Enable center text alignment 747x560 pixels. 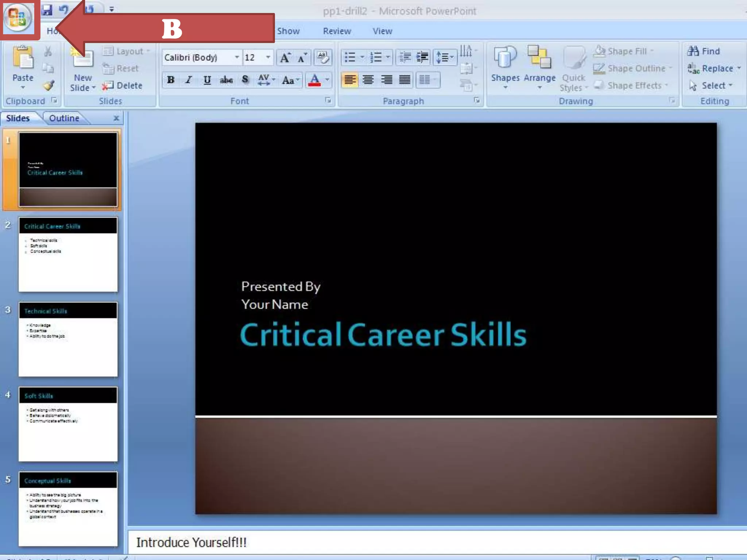tap(368, 80)
